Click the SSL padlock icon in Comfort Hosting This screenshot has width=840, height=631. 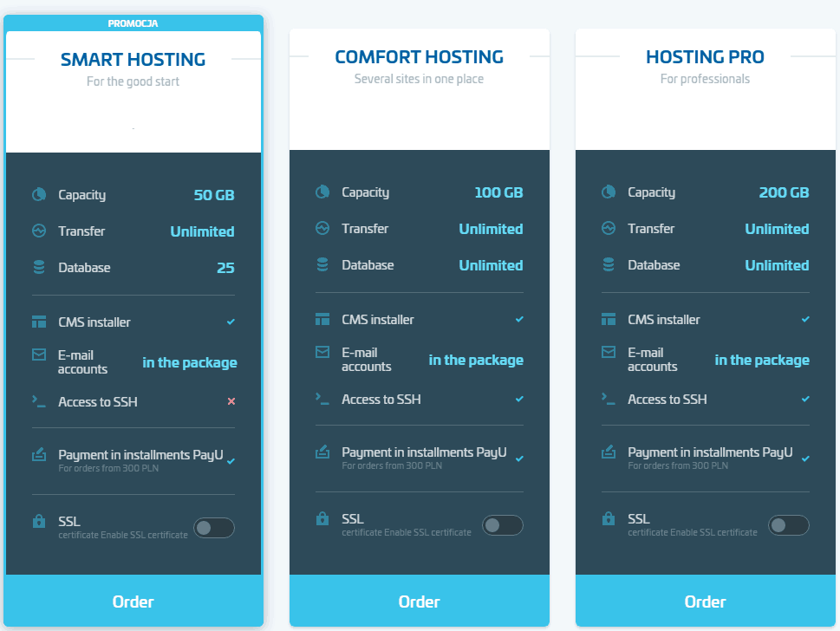(322, 518)
